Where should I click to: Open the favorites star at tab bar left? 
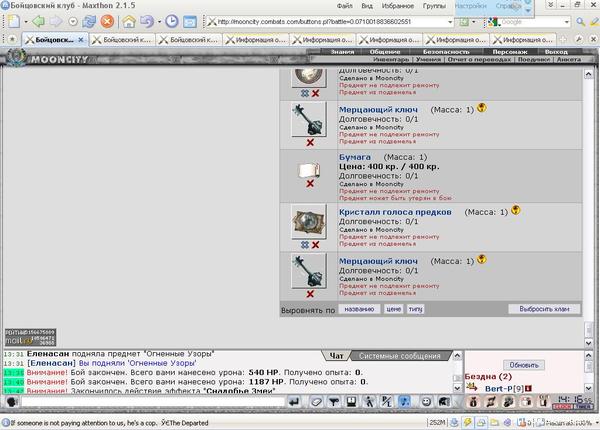[x=12, y=39]
